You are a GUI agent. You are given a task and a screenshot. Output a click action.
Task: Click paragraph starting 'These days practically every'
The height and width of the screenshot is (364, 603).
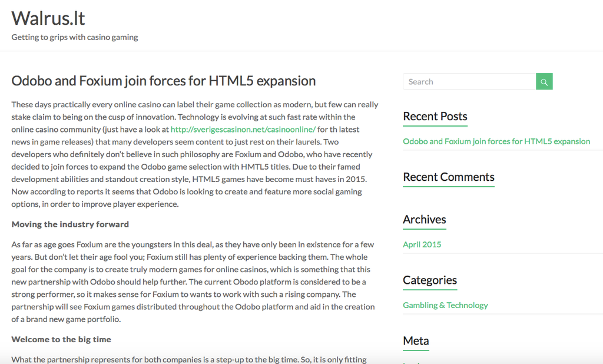coord(195,154)
